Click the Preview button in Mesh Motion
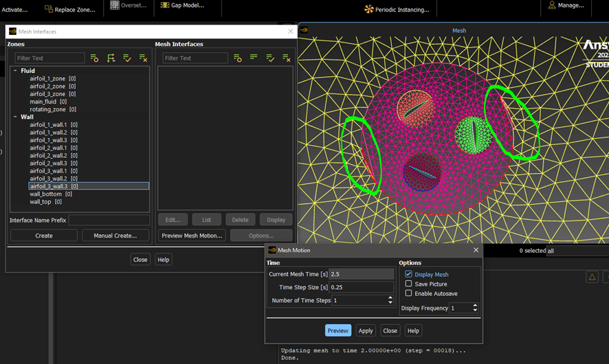The image size is (609, 364). click(337, 330)
